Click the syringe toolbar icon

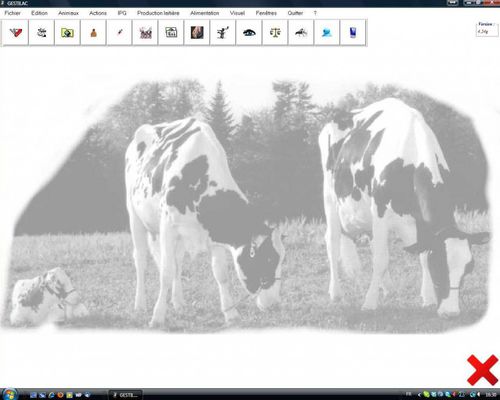(x=119, y=32)
